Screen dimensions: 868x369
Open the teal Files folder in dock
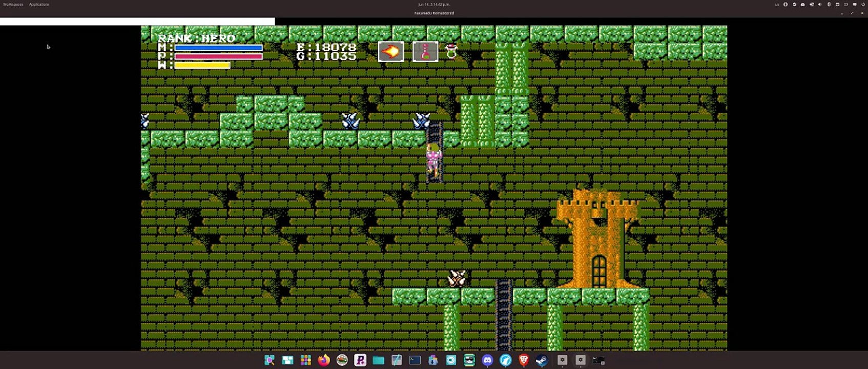coord(378,360)
